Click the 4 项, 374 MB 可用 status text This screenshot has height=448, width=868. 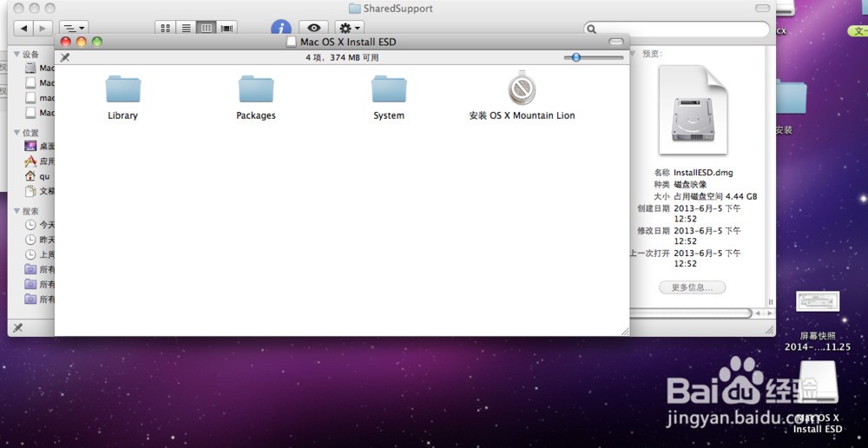342,57
